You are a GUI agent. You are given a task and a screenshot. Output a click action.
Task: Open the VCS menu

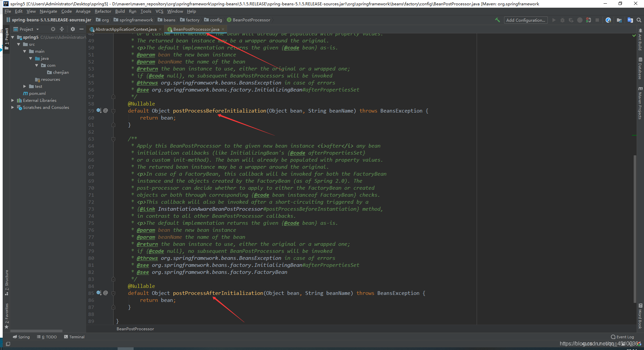click(159, 11)
